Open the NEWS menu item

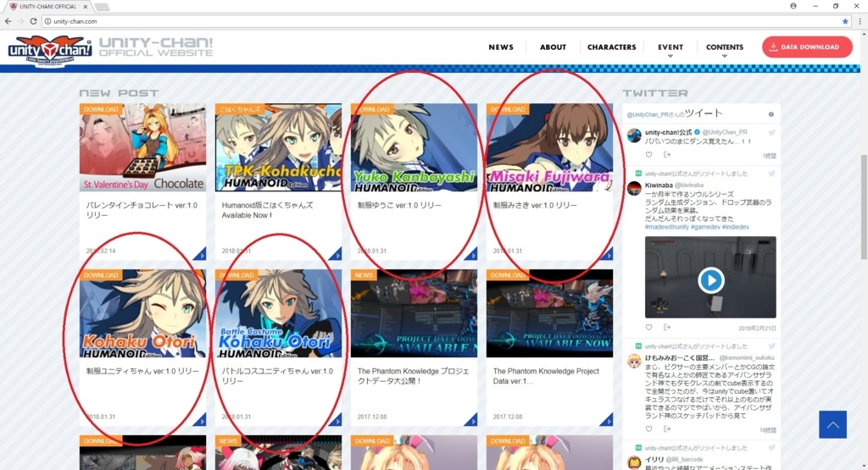click(x=501, y=47)
